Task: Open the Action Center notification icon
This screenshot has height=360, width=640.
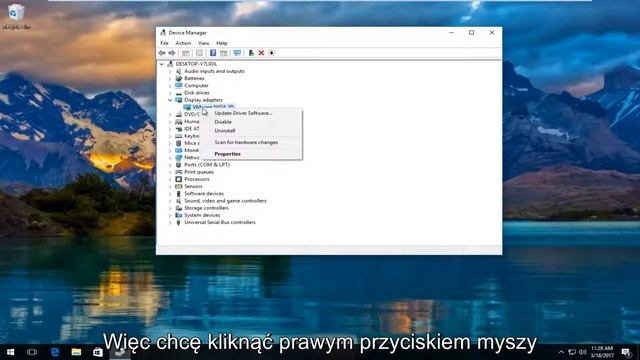Action: tap(626, 352)
